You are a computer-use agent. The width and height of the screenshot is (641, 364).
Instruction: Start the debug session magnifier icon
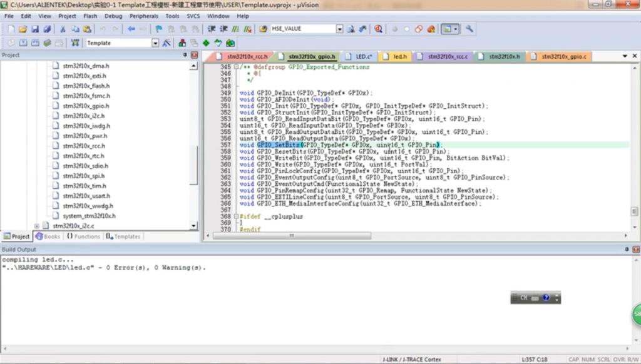click(379, 29)
